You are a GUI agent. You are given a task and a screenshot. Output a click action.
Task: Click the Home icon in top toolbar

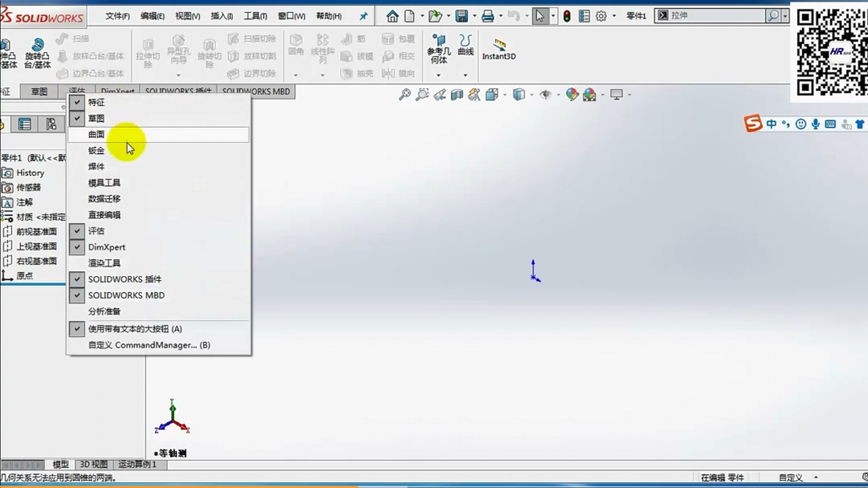coord(392,16)
